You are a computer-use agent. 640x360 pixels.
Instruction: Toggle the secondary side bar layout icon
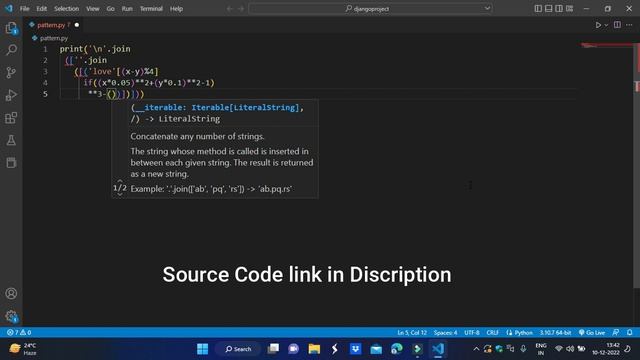[559, 8]
